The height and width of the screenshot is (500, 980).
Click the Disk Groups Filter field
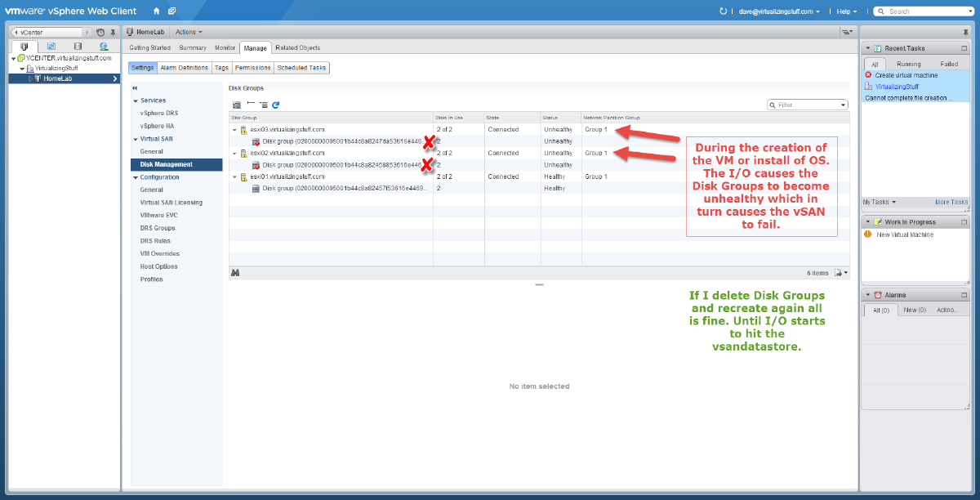808,105
